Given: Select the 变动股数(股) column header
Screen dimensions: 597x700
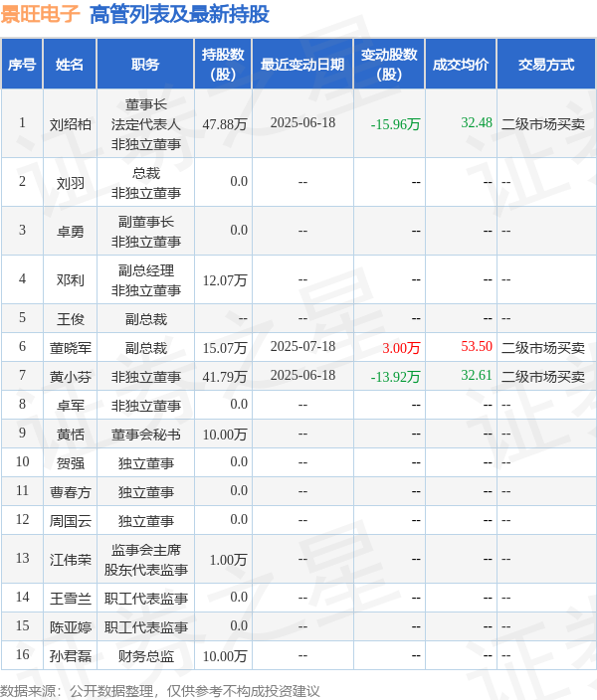Looking at the screenshot, I should [389, 65].
